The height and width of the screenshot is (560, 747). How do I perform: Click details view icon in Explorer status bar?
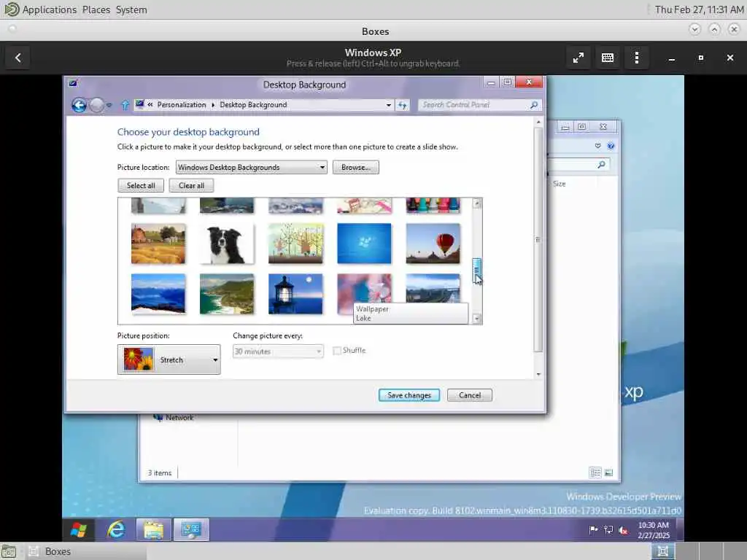coord(595,472)
